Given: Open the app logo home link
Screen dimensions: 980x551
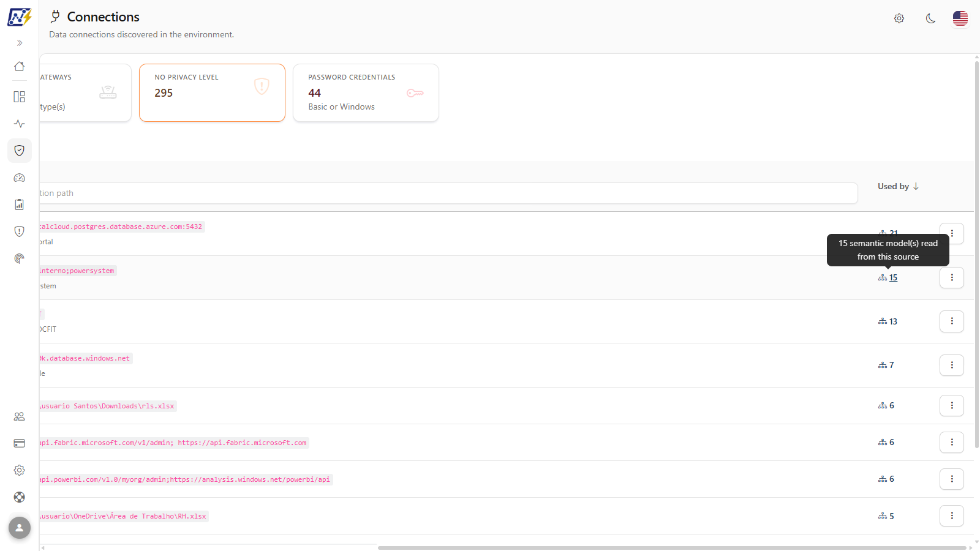Looking at the screenshot, I should click(x=20, y=17).
